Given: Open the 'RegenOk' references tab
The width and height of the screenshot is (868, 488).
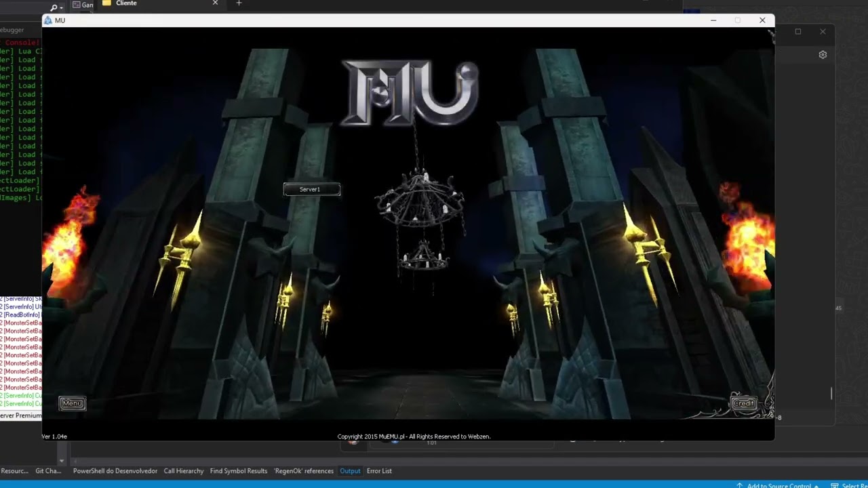Looking at the screenshot, I should (304, 471).
